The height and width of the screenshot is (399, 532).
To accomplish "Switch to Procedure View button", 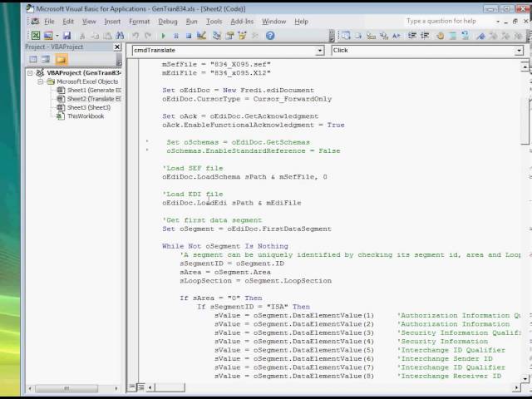I will coord(132,387).
